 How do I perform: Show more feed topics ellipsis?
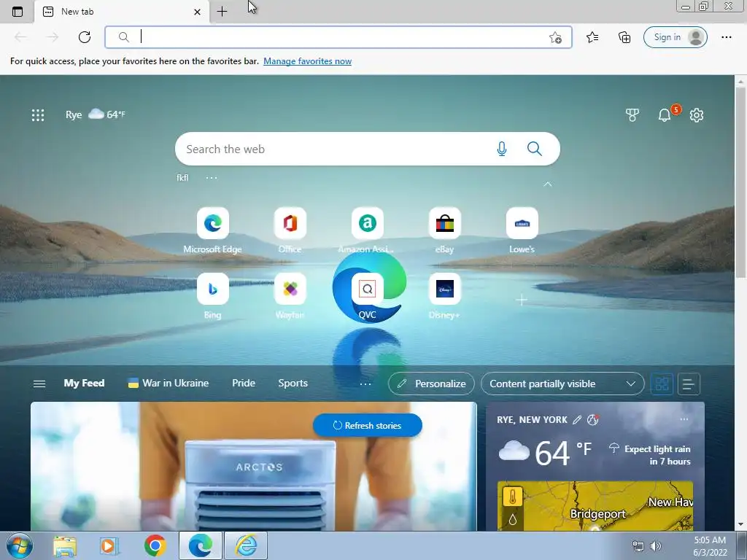(365, 384)
